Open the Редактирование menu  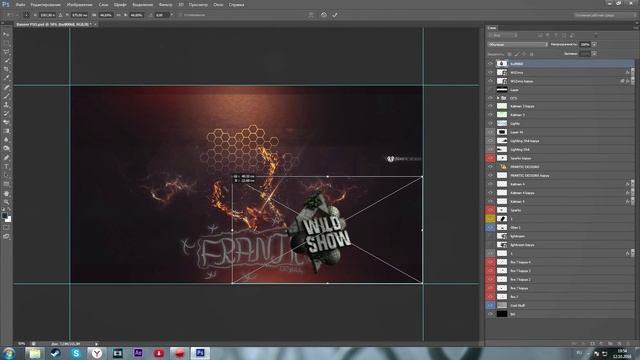click(45, 4)
